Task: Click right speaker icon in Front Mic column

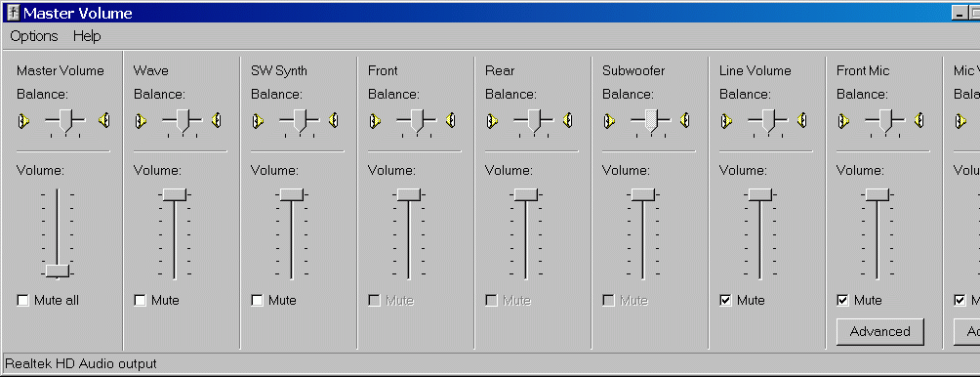Action: [x=919, y=120]
